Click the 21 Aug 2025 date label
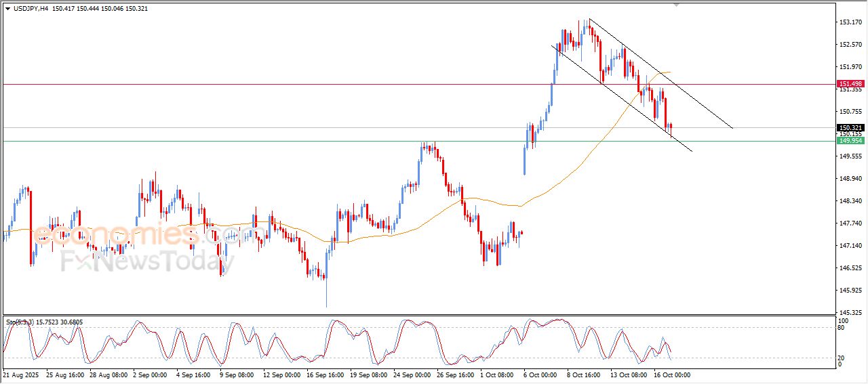The height and width of the screenshot is (384, 868). point(20,375)
